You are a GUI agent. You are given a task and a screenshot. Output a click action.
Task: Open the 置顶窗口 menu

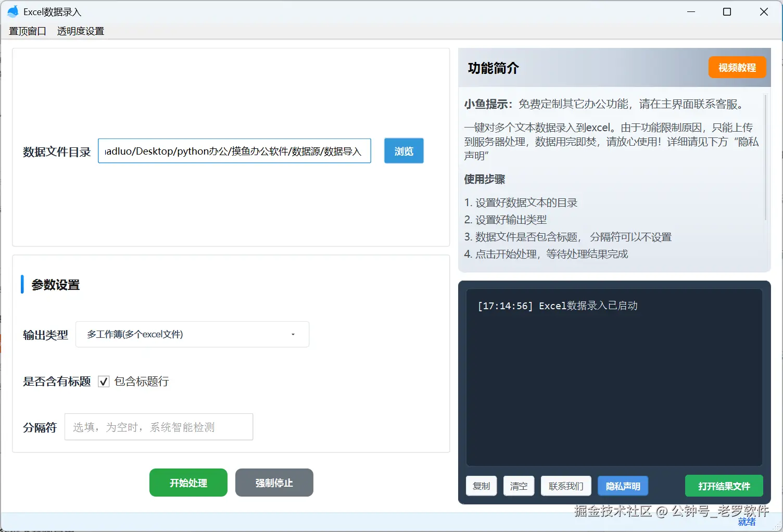pyautogui.click(x=28, y=31)
